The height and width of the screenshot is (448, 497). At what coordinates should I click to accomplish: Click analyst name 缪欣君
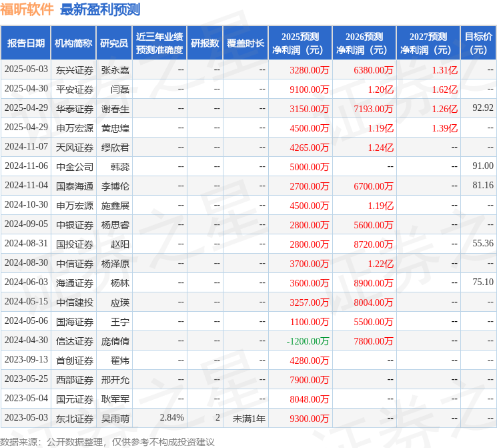pos(115,148)
